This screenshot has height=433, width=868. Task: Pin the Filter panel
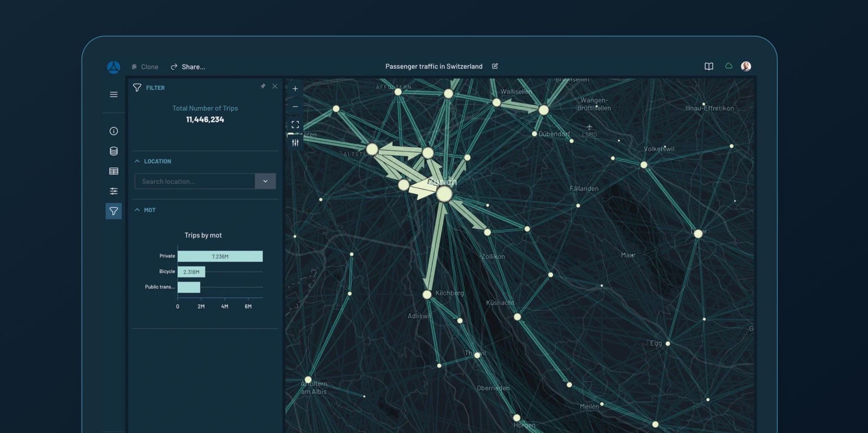pyautogui.click(x=263, y=86)
